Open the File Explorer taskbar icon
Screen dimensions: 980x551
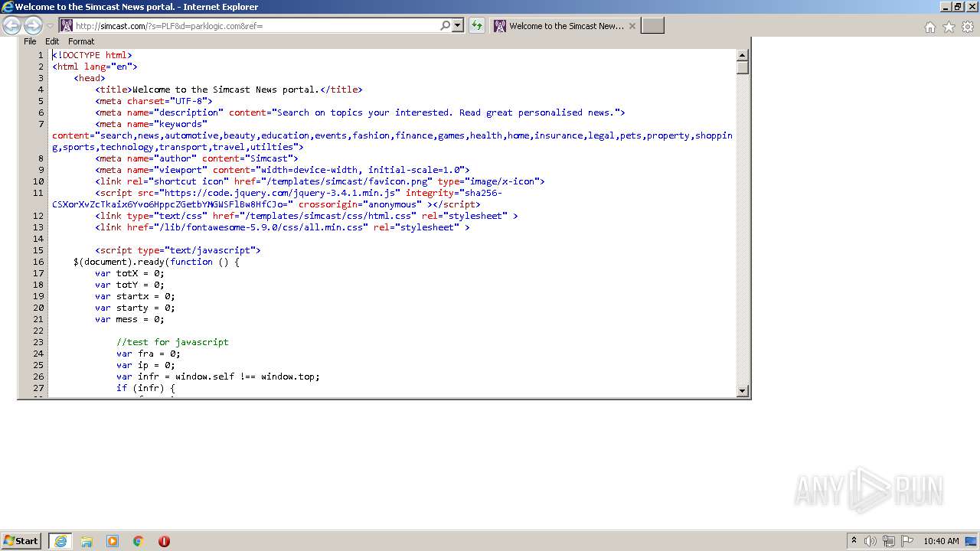pos(87,541)
